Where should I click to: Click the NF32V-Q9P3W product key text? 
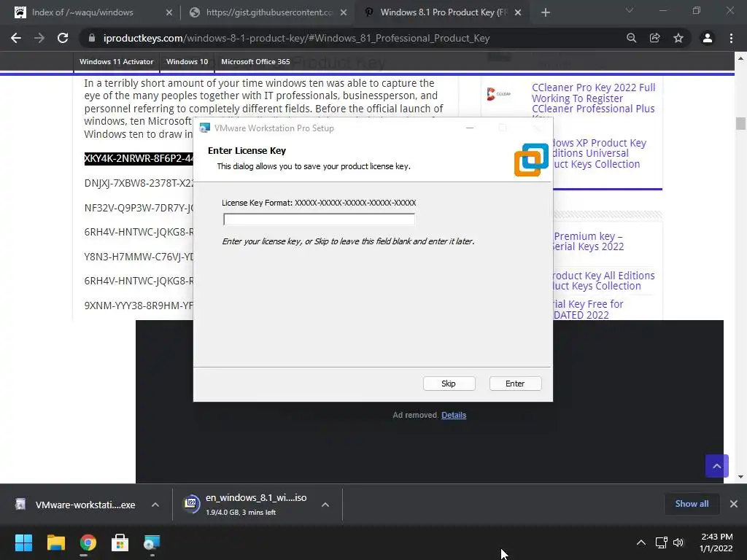[139, 208]
